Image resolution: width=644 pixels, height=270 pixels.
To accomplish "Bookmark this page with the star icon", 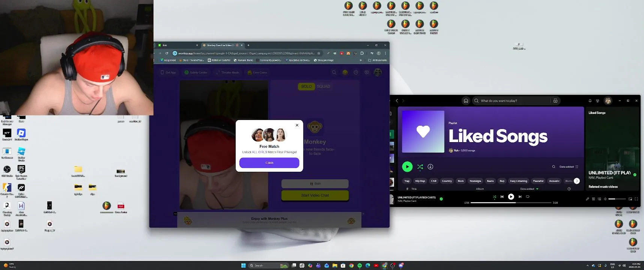I will pyautogui.click(x=319, y=53).
